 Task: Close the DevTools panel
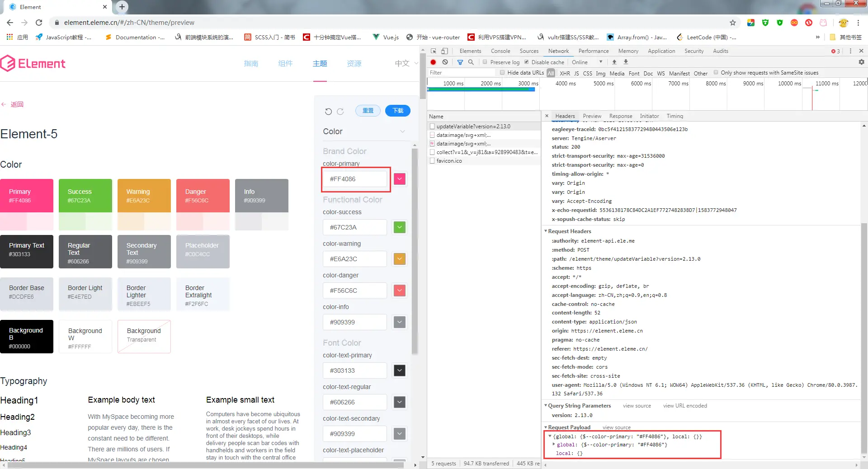tap(861, 51)
